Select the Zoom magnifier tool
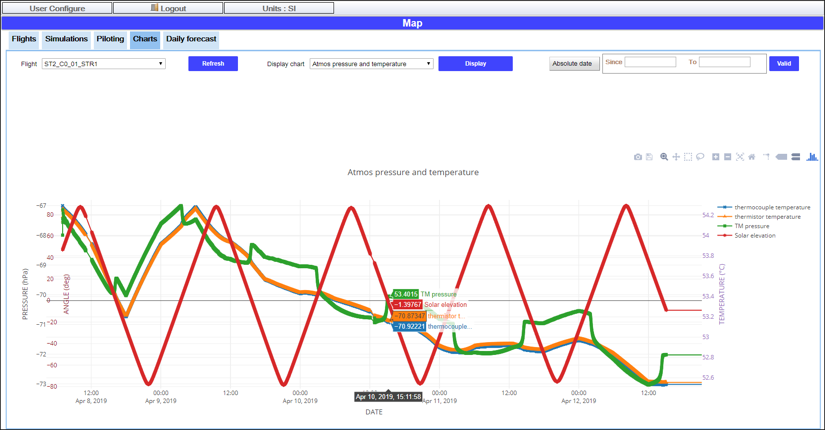 (x=663, y=157)
